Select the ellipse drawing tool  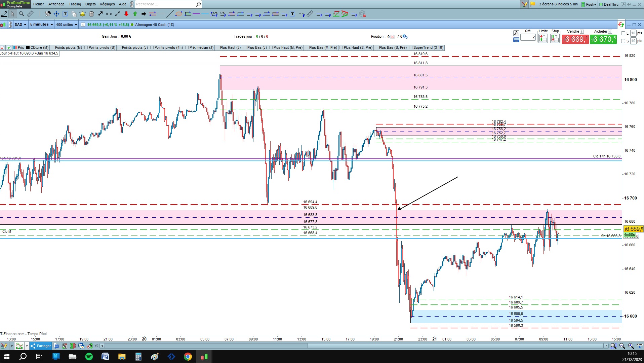[179, 14]
